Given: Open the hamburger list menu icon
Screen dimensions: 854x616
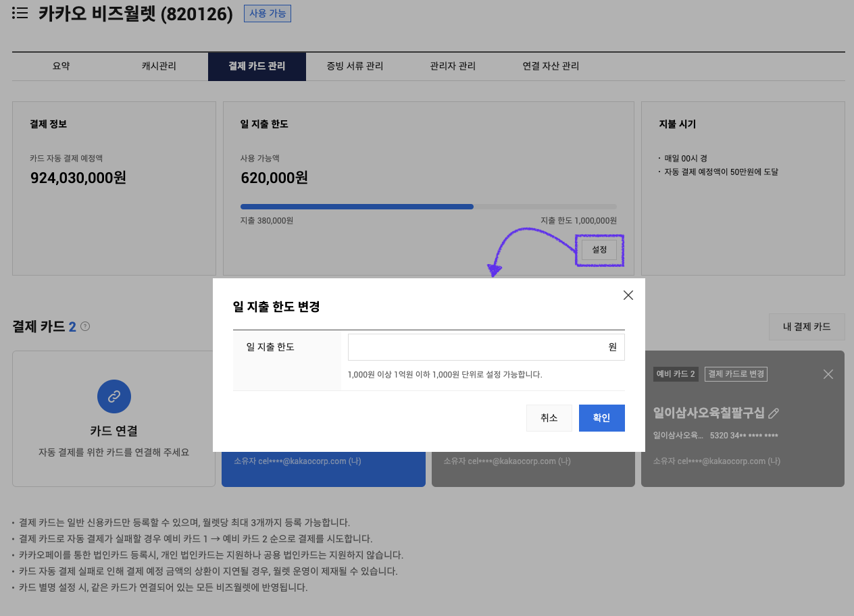Looking at the screenshot, I should tap(20, 13).
